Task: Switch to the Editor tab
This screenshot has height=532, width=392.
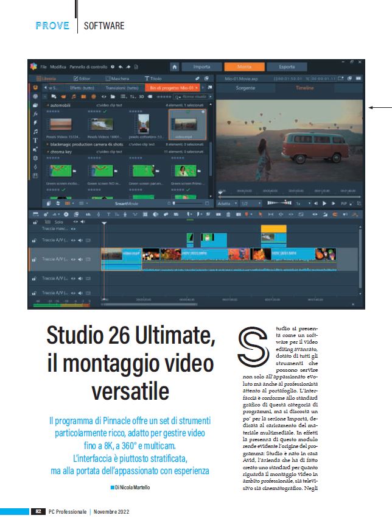Action: 82,79
